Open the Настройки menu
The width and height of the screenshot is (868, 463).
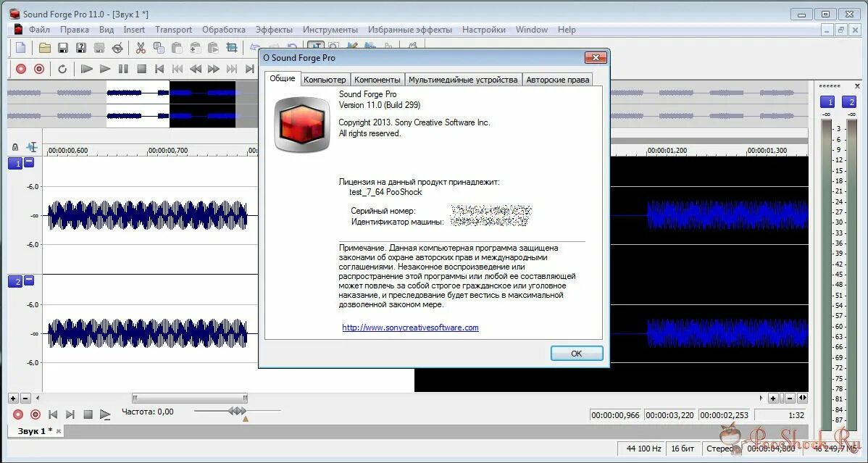coord(484,30)
